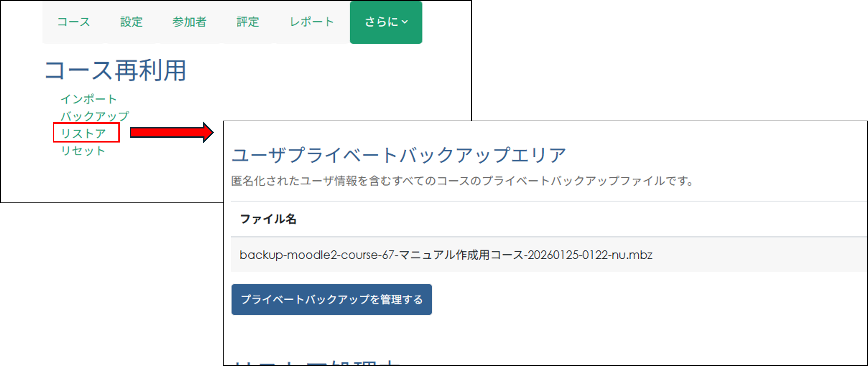
Task: Open the 参加者 tab
Action: [x=190, y=22]
